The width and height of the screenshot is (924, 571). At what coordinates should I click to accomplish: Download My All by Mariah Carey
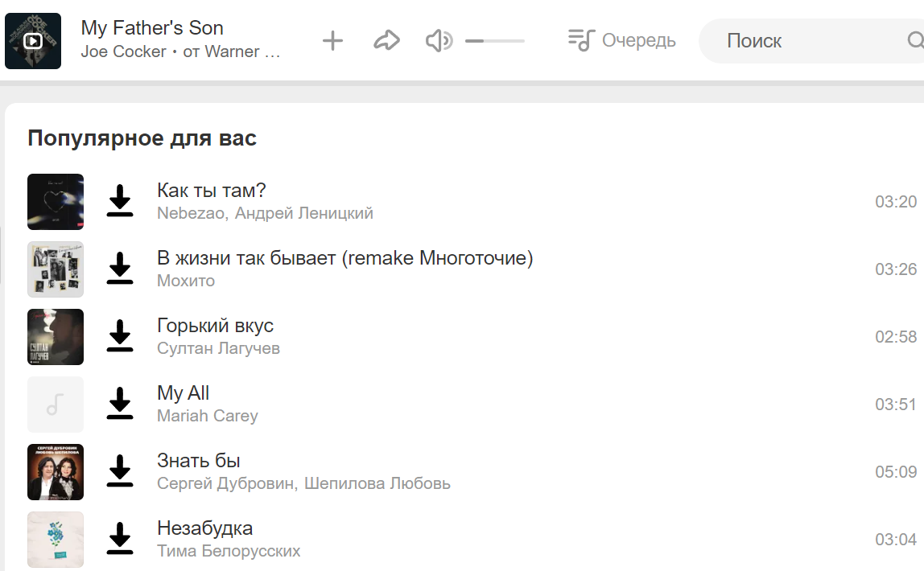point(120,404)
